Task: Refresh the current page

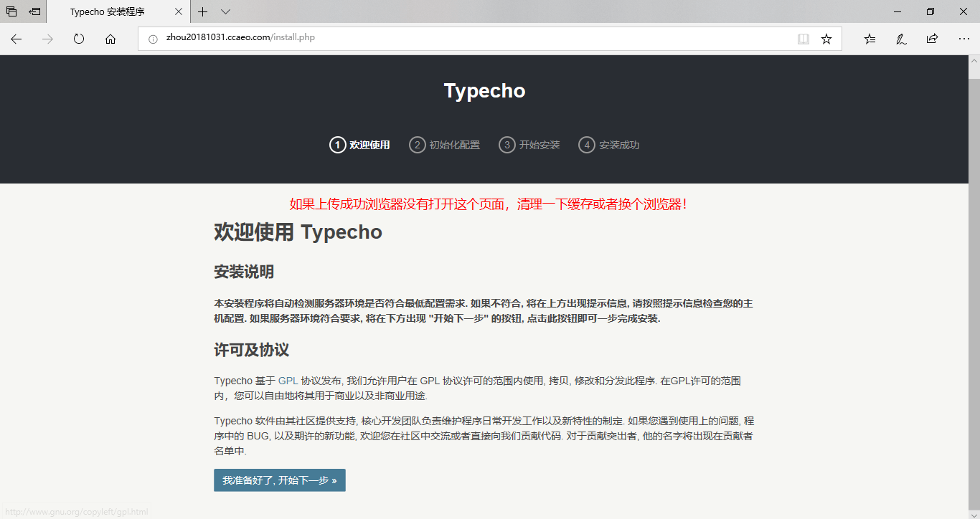Action: [x=79, y=39]
